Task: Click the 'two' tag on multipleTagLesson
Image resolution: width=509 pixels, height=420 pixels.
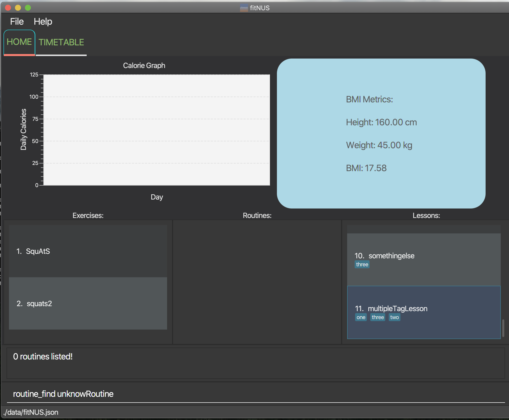Action: [394, 317]
